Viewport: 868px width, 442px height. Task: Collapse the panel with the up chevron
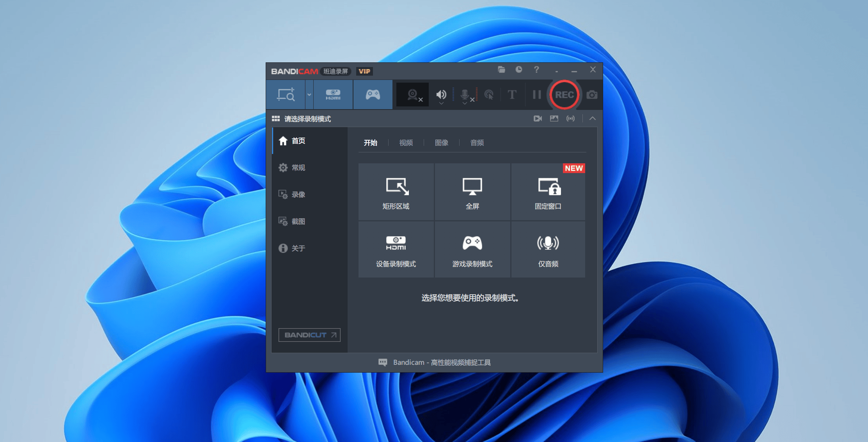click(x=592, y=118)
